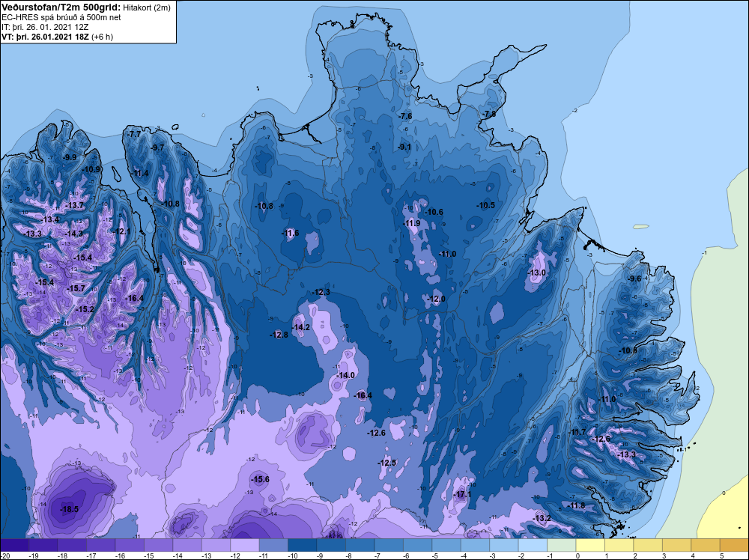
Task: Click the -12.0 temperature label
Action: 436,299
